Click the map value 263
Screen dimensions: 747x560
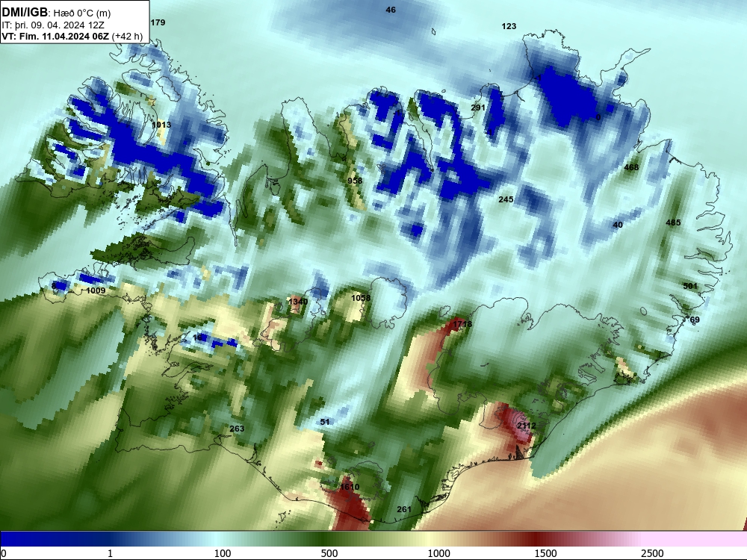tap(237, 429)
